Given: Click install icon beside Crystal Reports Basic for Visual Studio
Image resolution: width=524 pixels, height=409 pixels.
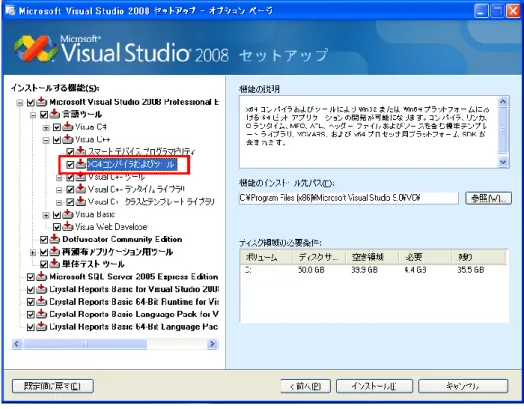Looking at the screenshot, I should coord(41,289).
